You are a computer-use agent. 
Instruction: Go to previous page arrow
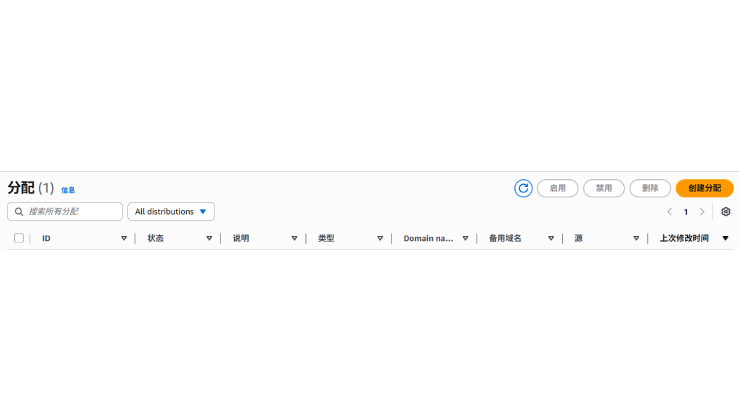click(x=670, y=212)
